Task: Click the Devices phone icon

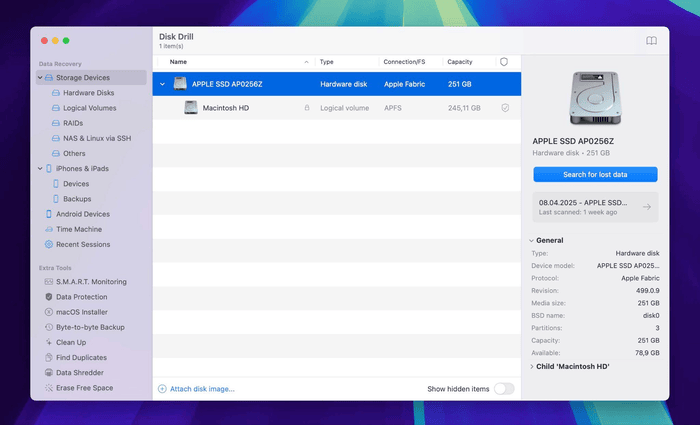Action: 56,184
